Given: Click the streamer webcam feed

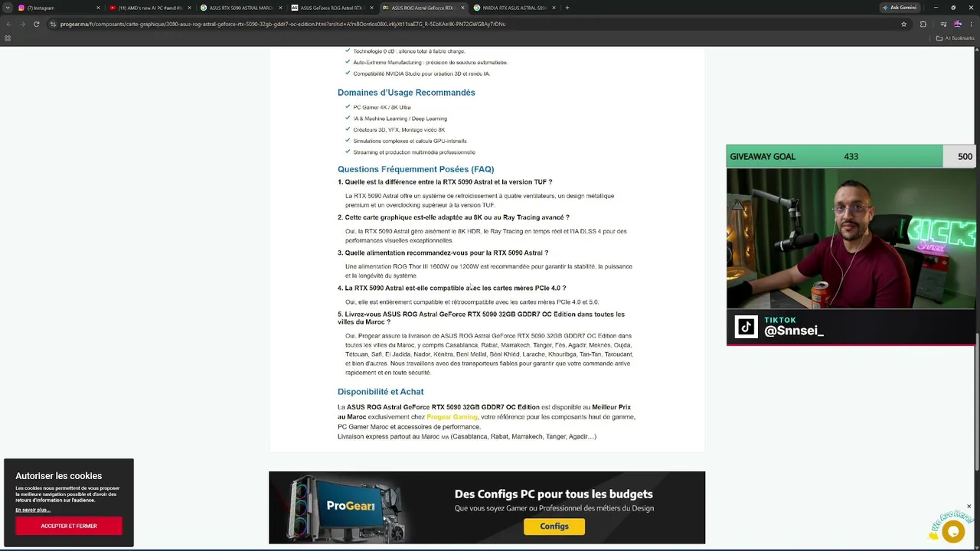Looking at the screenshot, I should [x=851, y=238].
